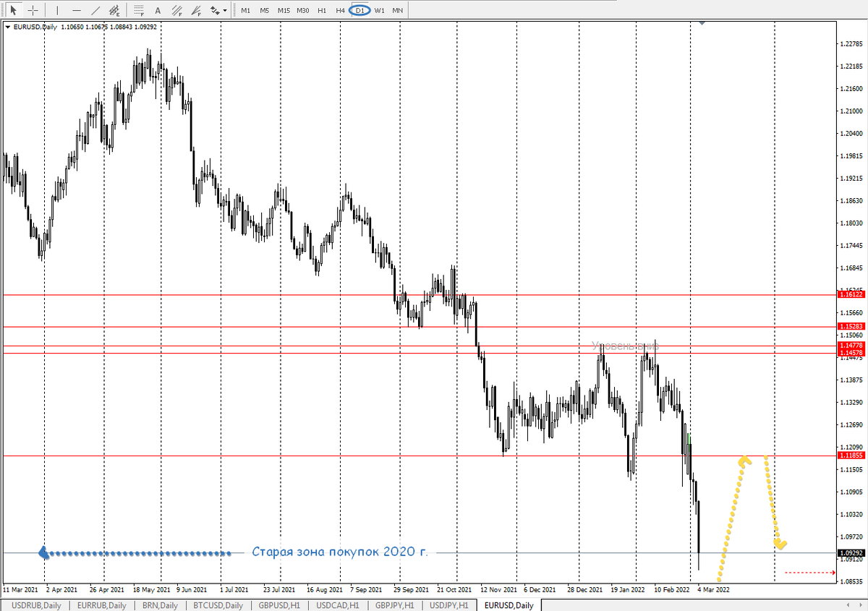Switch chart to MN monthly timeframe
This screenshot has height=611, width=868.
point(398,10)
